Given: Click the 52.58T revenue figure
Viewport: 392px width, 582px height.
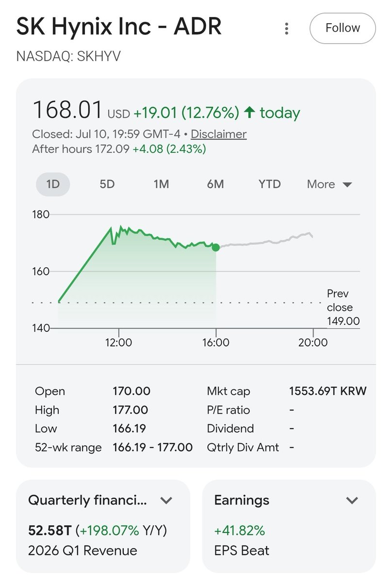Looking at the screenshot, I should pyautogui.click(x=49, y=531).
